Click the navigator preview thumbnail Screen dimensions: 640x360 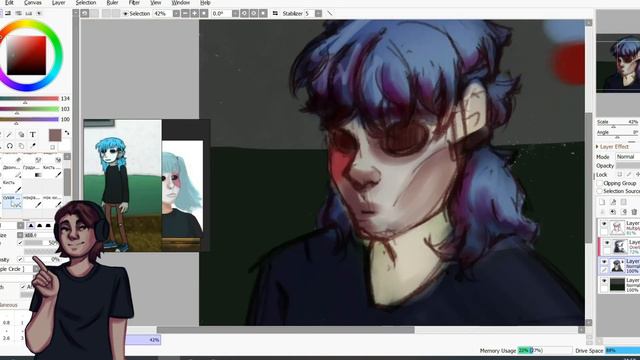click(x=618, y=63)
